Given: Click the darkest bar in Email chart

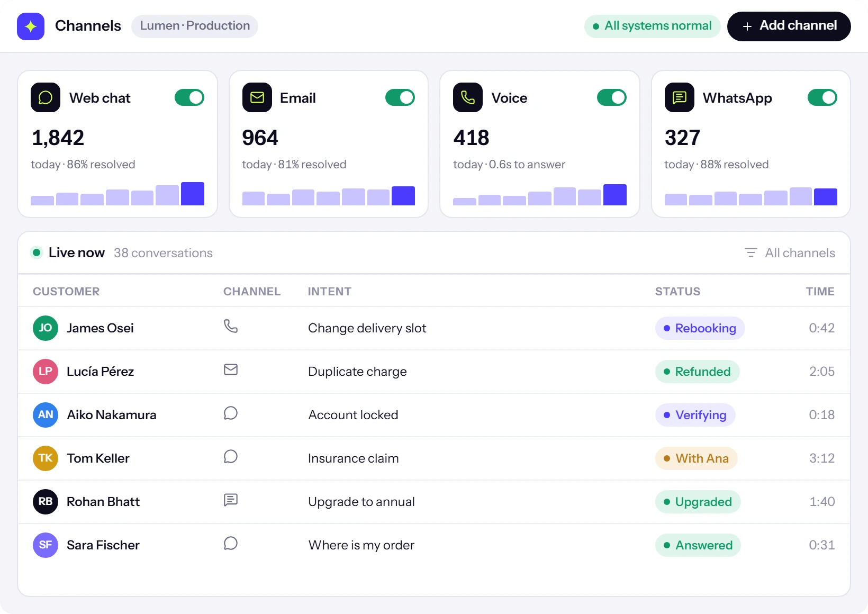Looking at the screenshot, I should [x=403, y=196].
